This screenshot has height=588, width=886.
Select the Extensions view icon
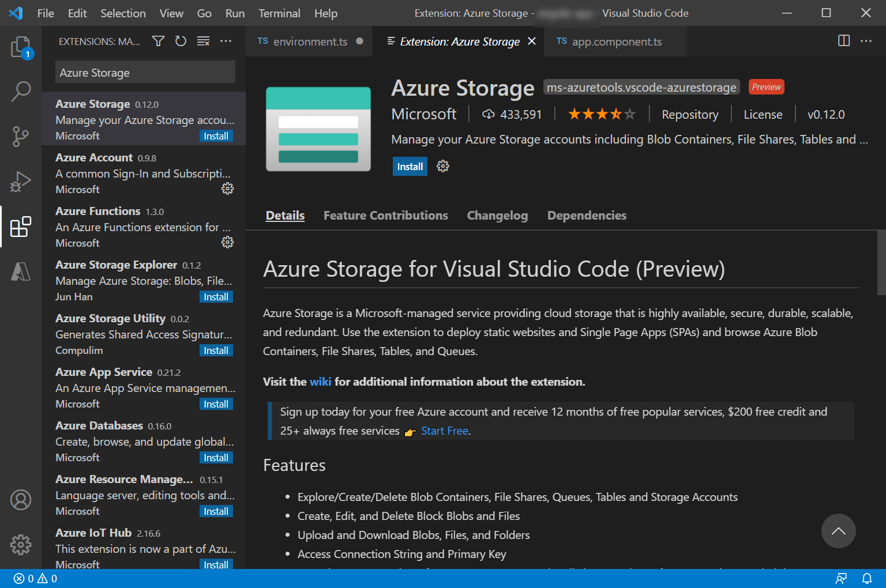click(x=21, y=227)
